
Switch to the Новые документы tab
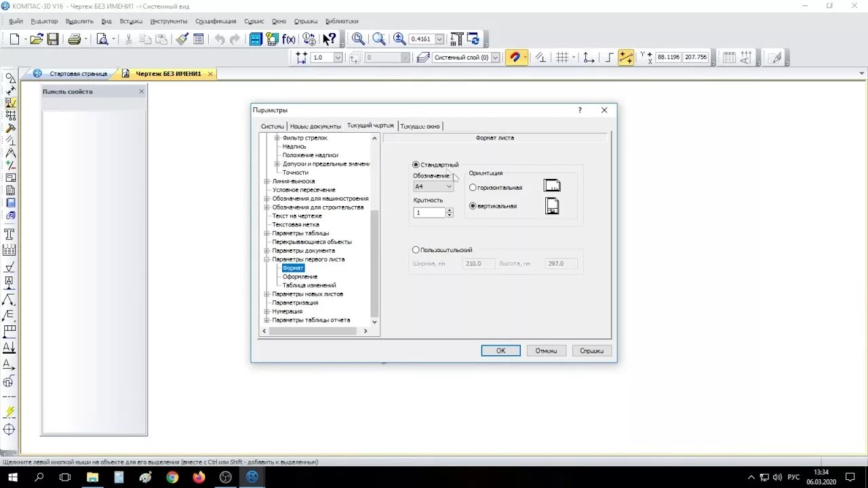(x=315, y=126)
